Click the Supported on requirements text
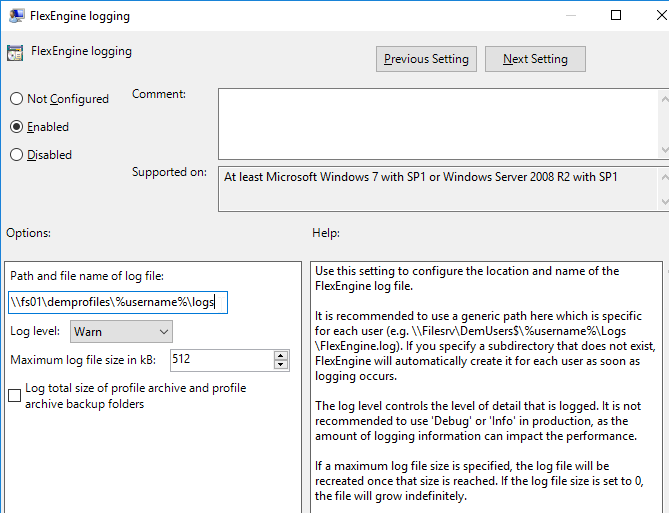The height and width of the screenshot is (513, 669). tap(421, 177)
